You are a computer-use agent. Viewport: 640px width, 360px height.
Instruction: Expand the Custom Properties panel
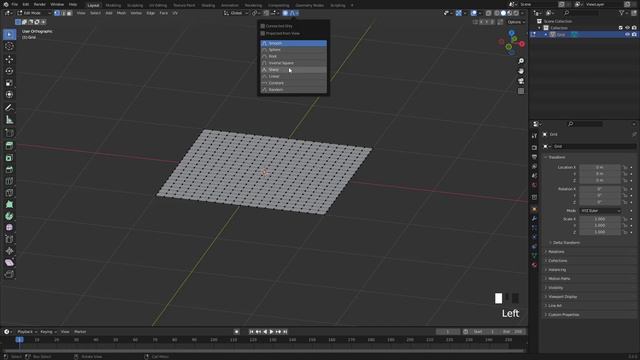[x=563, y=315]
